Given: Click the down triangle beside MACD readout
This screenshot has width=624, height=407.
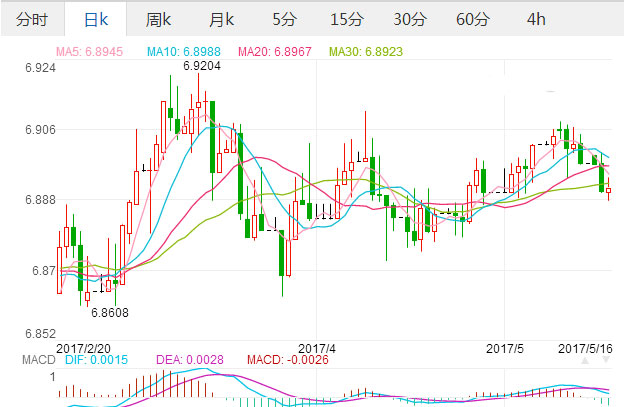Looking at the screenshot, I should click(606, 360).
